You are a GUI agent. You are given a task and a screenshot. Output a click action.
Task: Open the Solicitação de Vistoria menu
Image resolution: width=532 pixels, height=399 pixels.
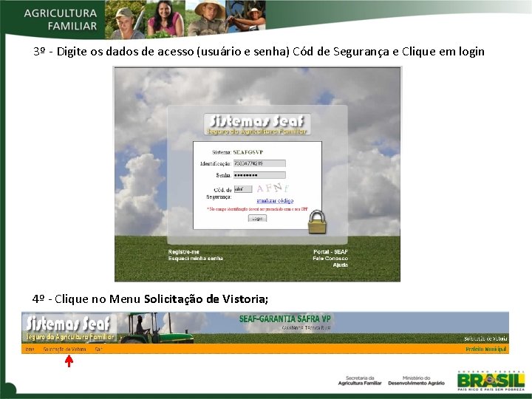[64, 349]
